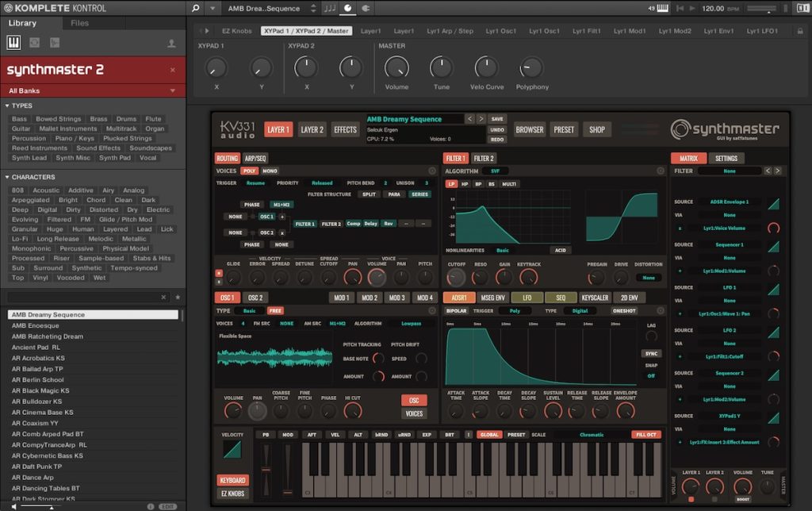Open the header dropdown arrow beside the search
Viewport: 812px width, 511px height.
click(213, 8)
